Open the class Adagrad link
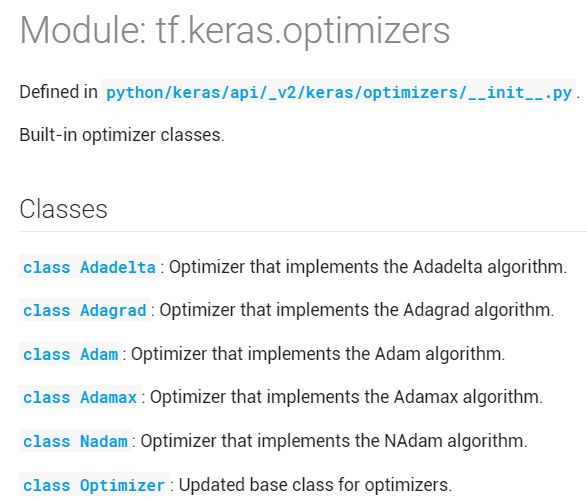The width and height of the screenshot is (587, 501). click(85, 310)
